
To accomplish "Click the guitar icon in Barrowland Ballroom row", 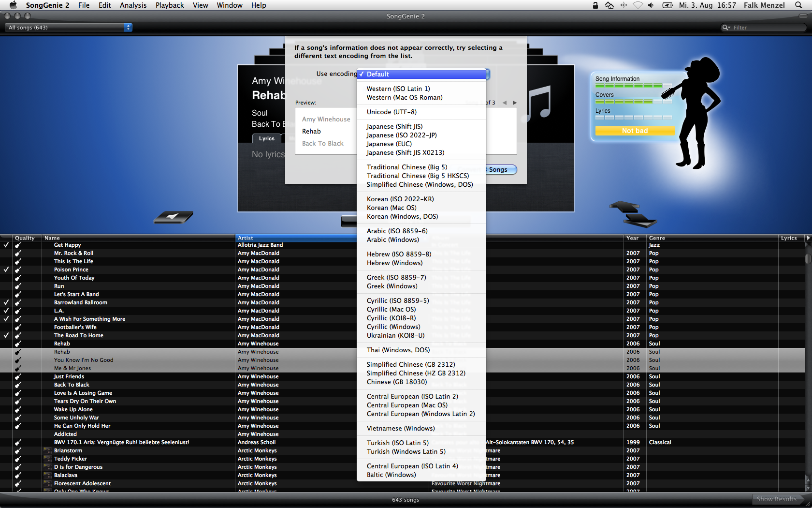I will (18, 303).
